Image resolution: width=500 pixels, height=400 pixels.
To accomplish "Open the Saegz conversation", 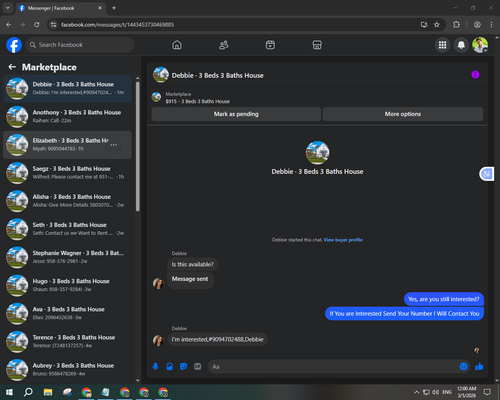I will click(x=67, y=173).
